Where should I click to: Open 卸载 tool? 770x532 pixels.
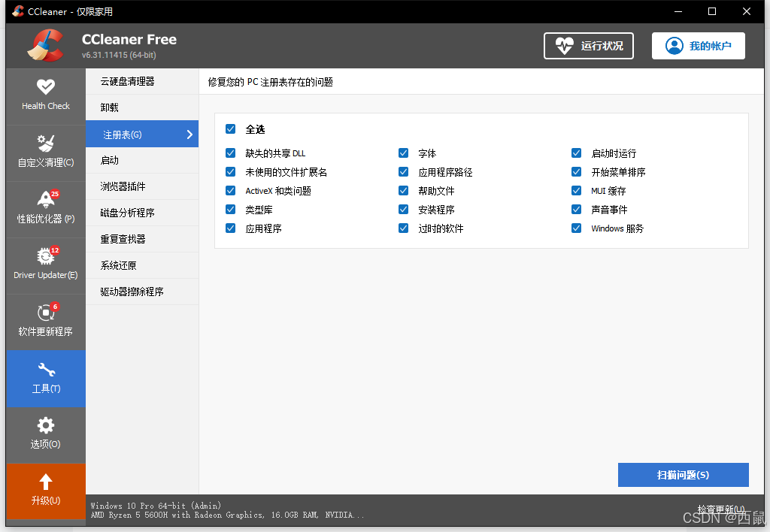[x=142, y=107]
